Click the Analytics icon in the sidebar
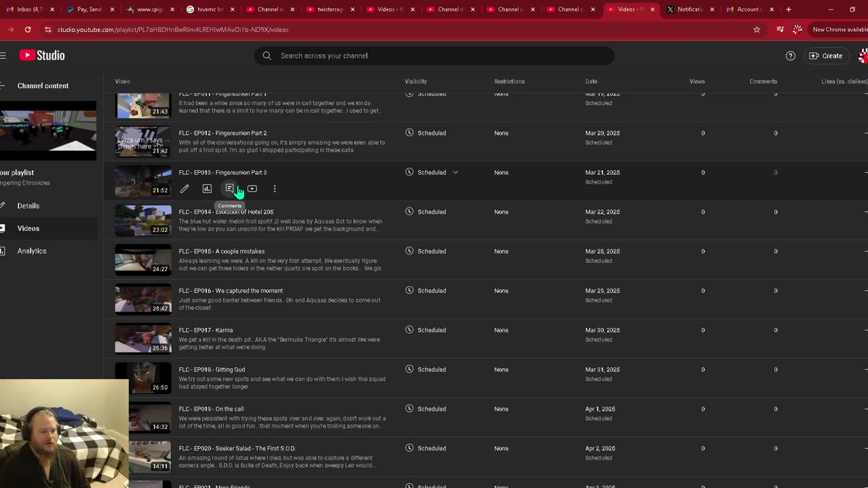This screenshot has width=868, height=488. [3, 251]
